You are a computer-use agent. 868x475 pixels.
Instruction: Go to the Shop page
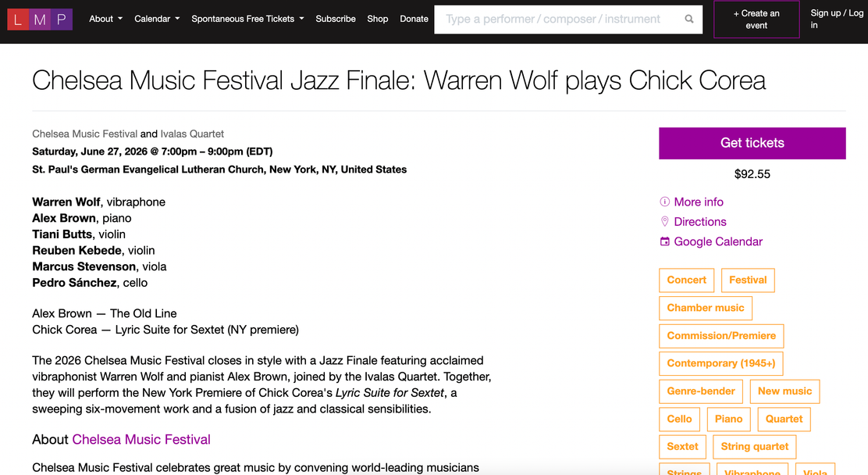(x=378, y=19)
